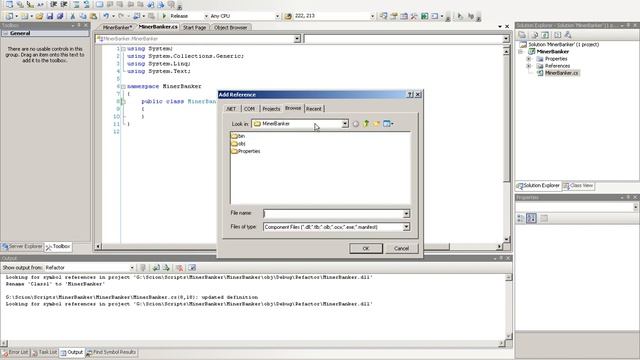Click the Find in Files icon
This screenshot has height=360, width=640.
[x=288, y=16]
